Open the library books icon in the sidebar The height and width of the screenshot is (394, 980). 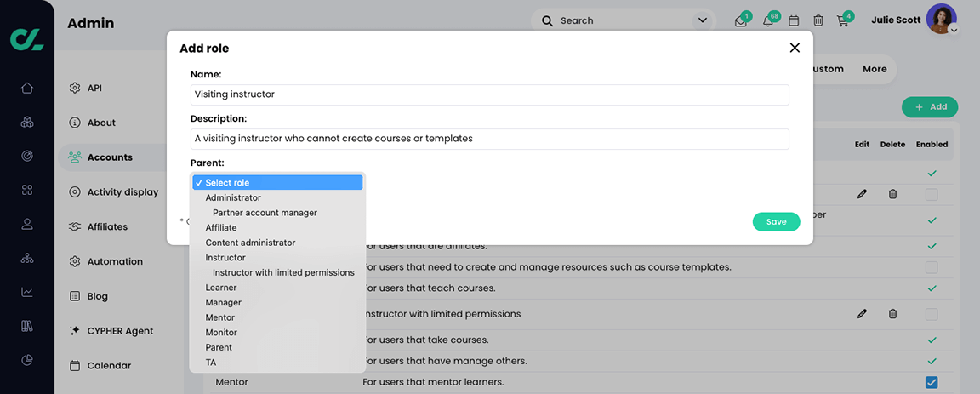coord(27,326)
